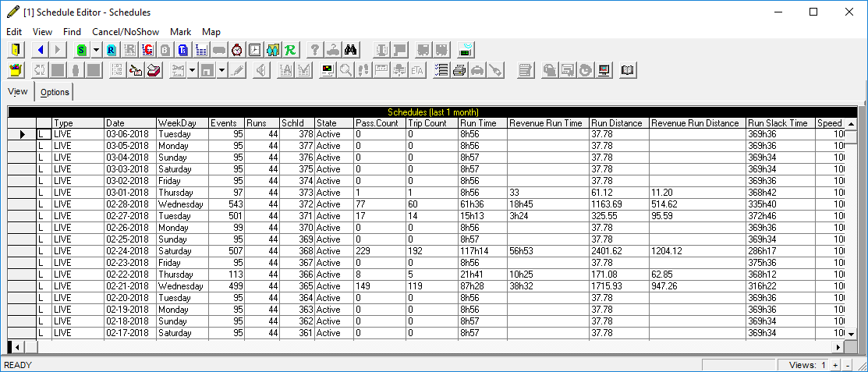This screenshot has height=372, width=868.
Task: Open the Map menu
Action: pyautogui.click(x=211, y=32)
